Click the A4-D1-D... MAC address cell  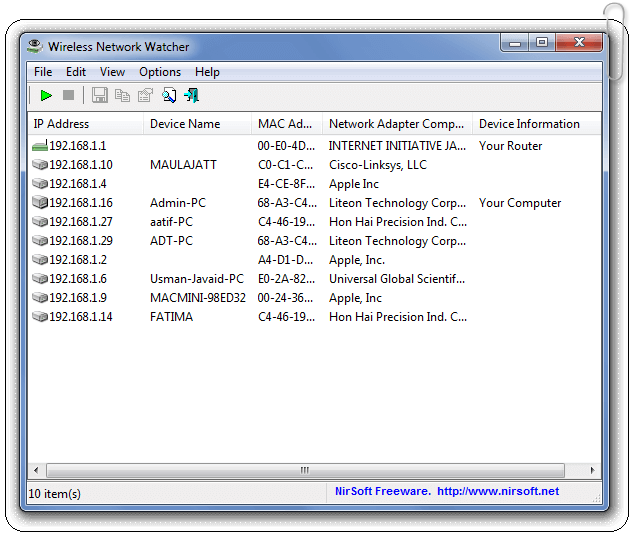point(285,260)
